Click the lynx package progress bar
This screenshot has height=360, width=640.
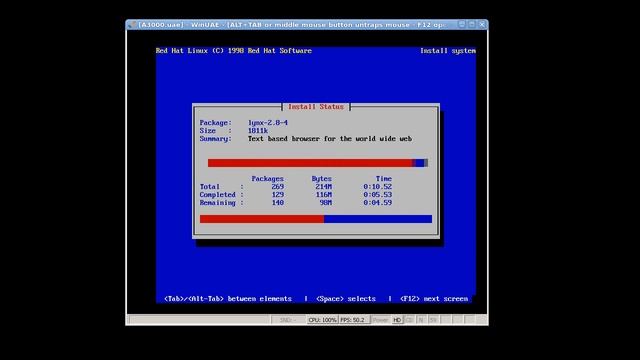pyautogui.click(x=318, y=163)
